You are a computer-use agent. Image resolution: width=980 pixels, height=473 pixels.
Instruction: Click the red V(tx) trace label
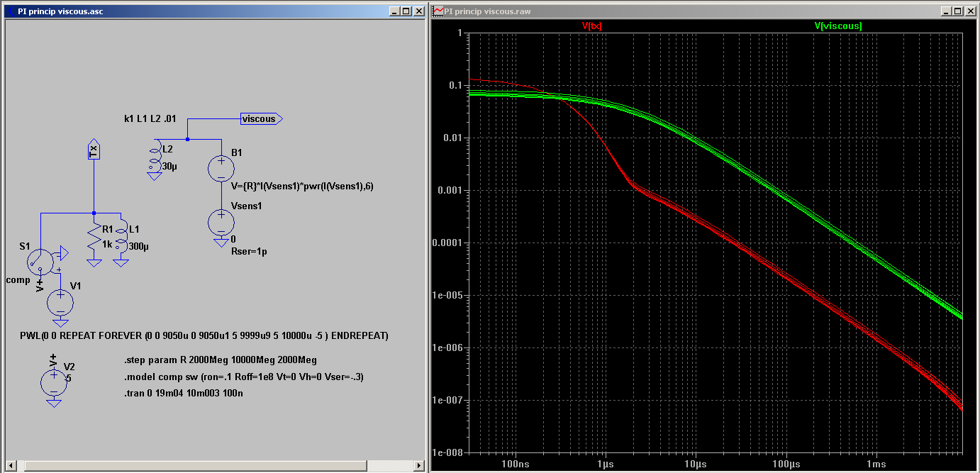[591, 26]
